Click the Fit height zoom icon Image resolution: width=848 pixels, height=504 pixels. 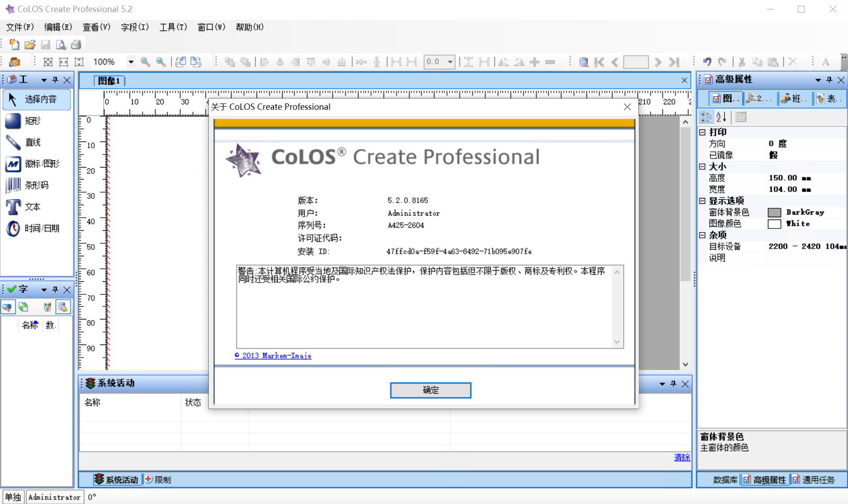click(x=79, y=62)
